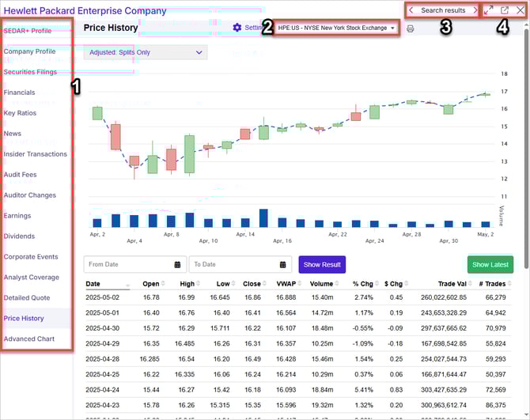The height and width of the screenshot is (420, 530).
Task: Sort table by Low column
Action: pos(225,284)
